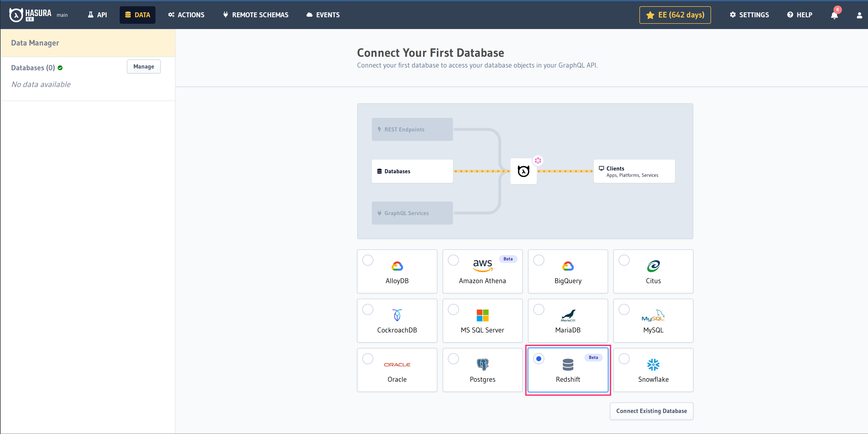Open the notifications bell icon

point(834,15)
